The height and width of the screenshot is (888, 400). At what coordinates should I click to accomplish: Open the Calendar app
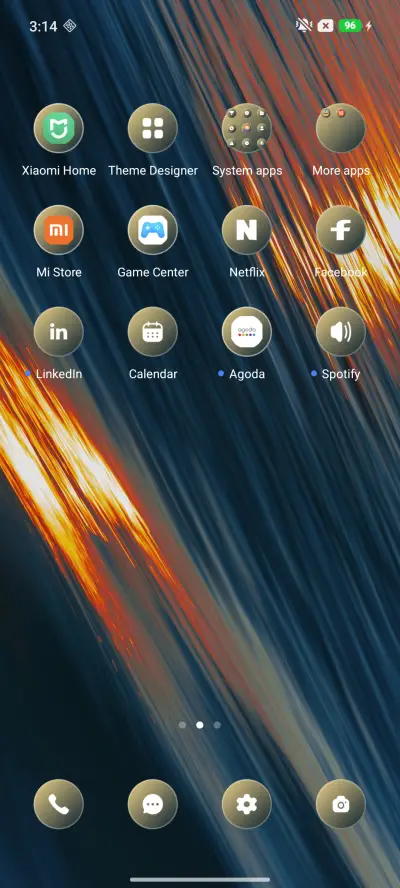(152, 332)
